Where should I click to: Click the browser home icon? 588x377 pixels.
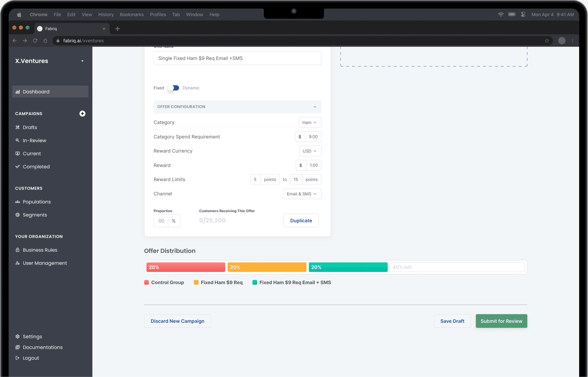click(45, 41)
